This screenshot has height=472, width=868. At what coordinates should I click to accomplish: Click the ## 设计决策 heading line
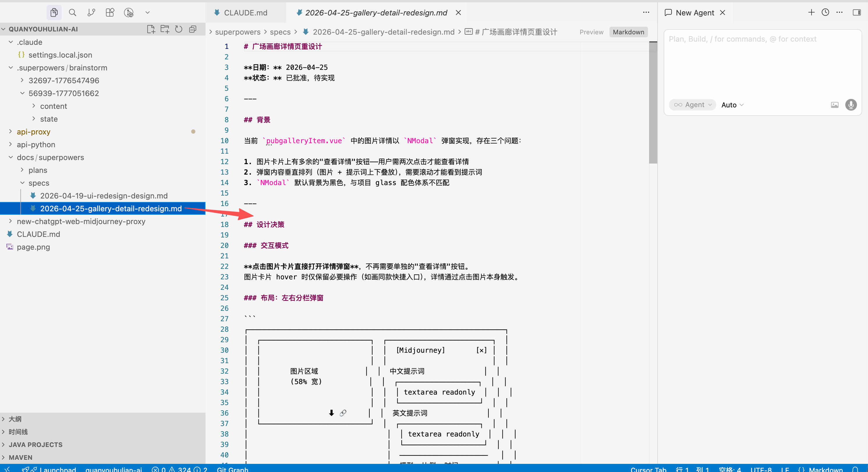click(x=264, y=225)
